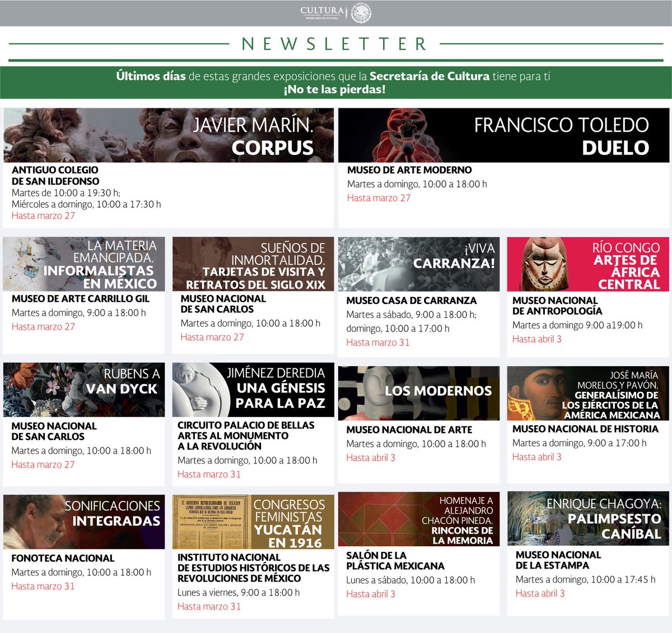Click 'Hasta marzo 27' under Rubens a Van Dyck
Screen dimensions: 672x633
coord(43,465)
